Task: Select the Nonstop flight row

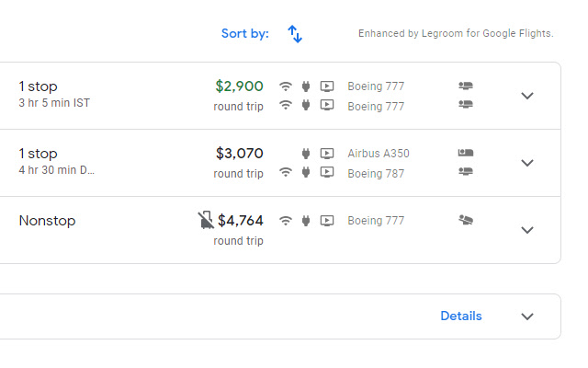Action: [47, 221]
